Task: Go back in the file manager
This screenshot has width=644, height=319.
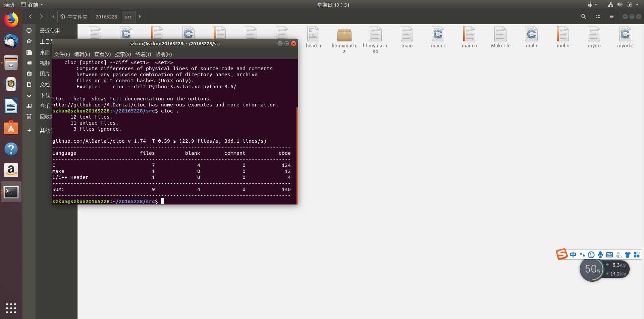Action: (31, 16)
